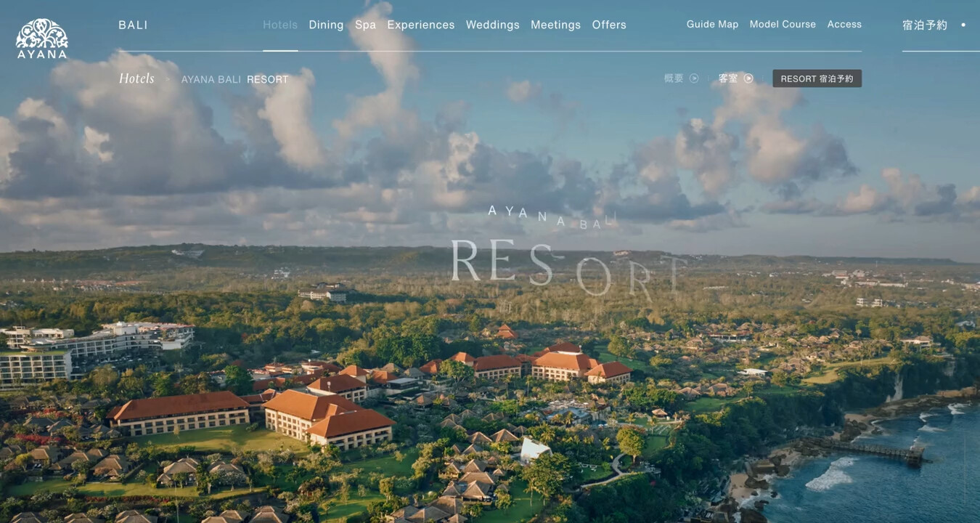Open the BALI destination selector
The width and height of the screenshot is (980, 523).
[133, 25]
